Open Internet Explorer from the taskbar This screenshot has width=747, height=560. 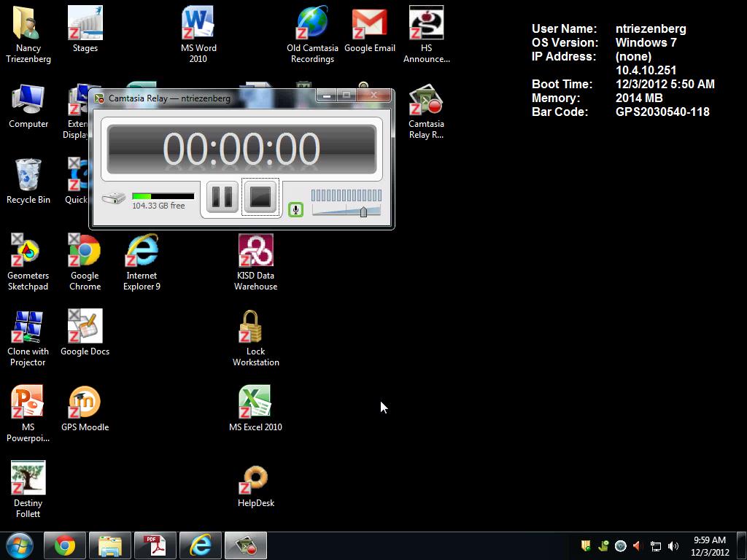pos(201,545)
